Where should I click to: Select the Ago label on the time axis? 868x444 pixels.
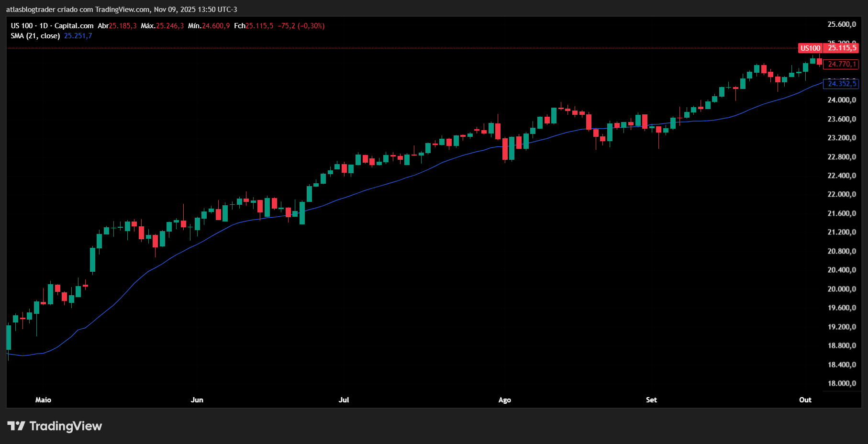(x=504, y=400)
